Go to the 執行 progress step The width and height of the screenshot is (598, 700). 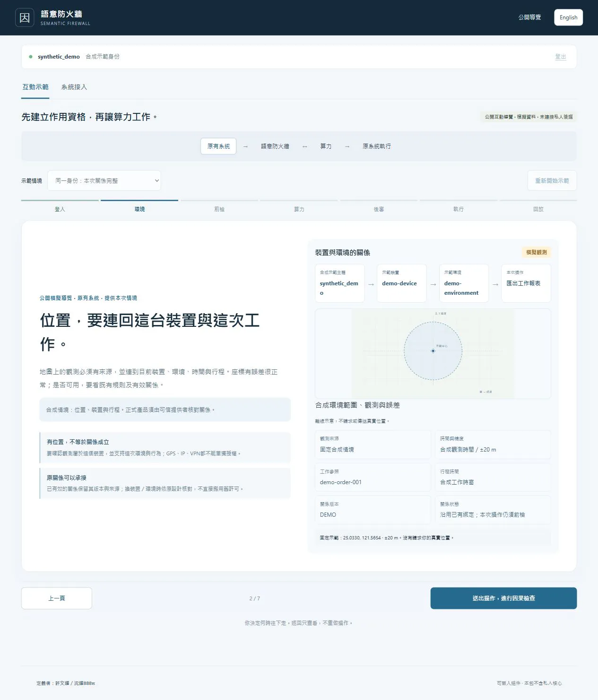(459, 206)
